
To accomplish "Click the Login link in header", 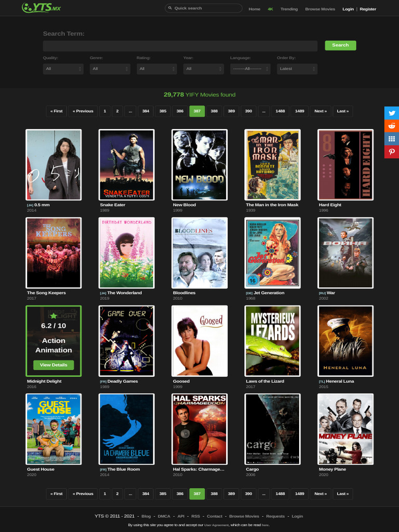I will click(348, 9).
